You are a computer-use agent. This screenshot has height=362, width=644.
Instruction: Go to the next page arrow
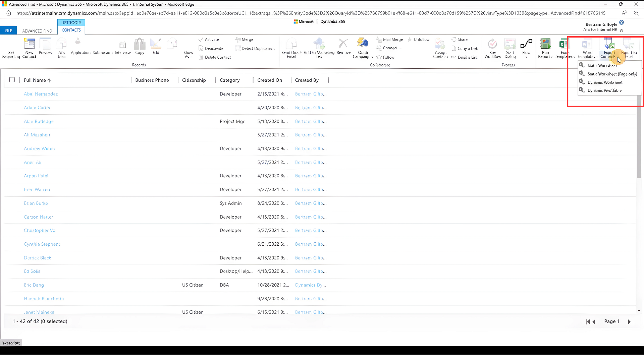(x=629, y=321)
